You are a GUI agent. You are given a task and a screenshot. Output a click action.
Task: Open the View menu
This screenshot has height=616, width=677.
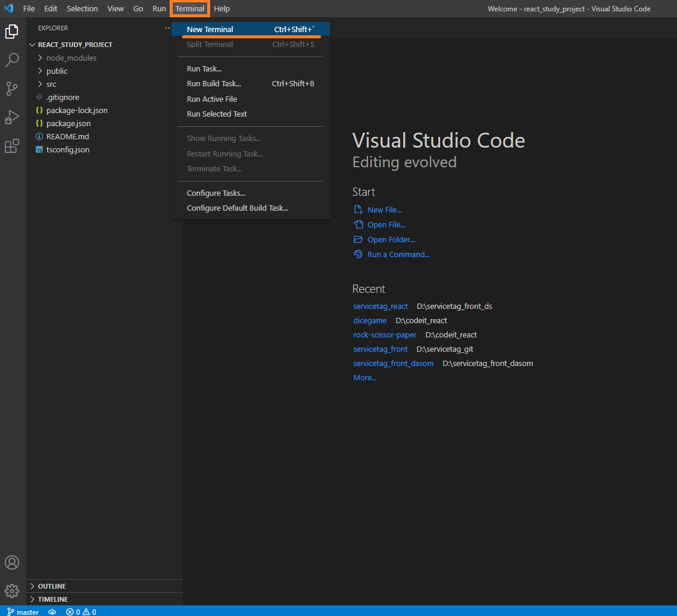(116, 9)
